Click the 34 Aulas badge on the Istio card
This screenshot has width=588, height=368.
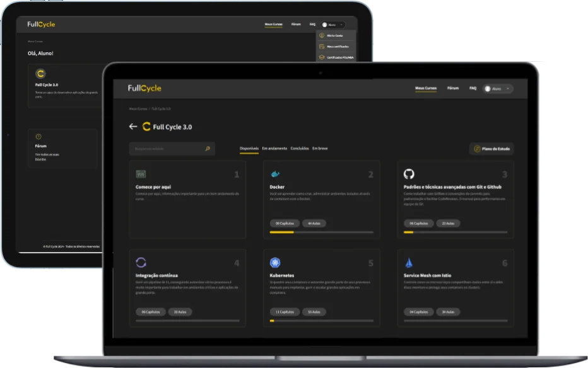[x=448, y=312]
